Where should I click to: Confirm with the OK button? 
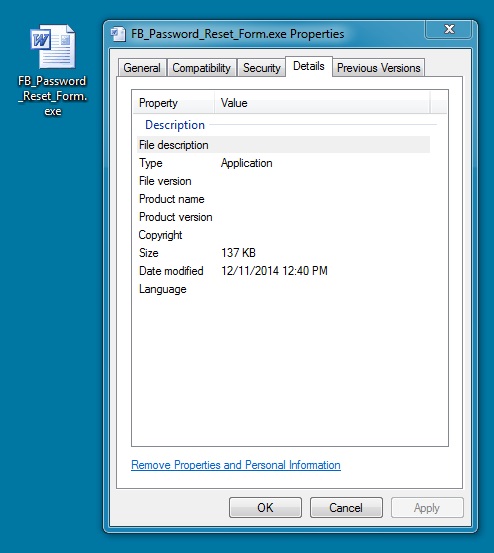point(265,508)
